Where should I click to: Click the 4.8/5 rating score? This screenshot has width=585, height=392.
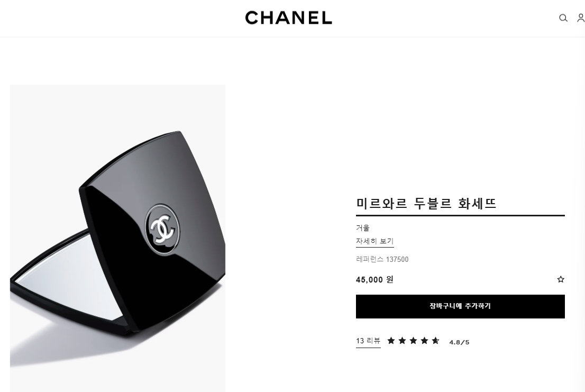tap(459, 342)
